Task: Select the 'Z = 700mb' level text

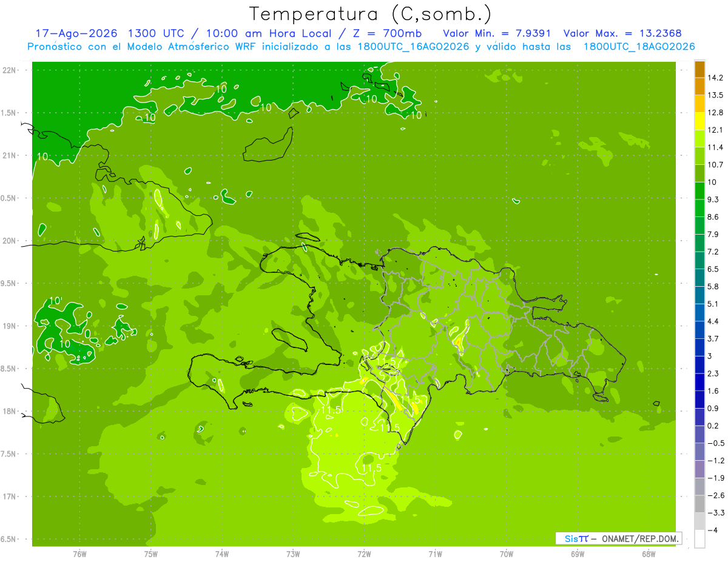Action: [388, 33]
